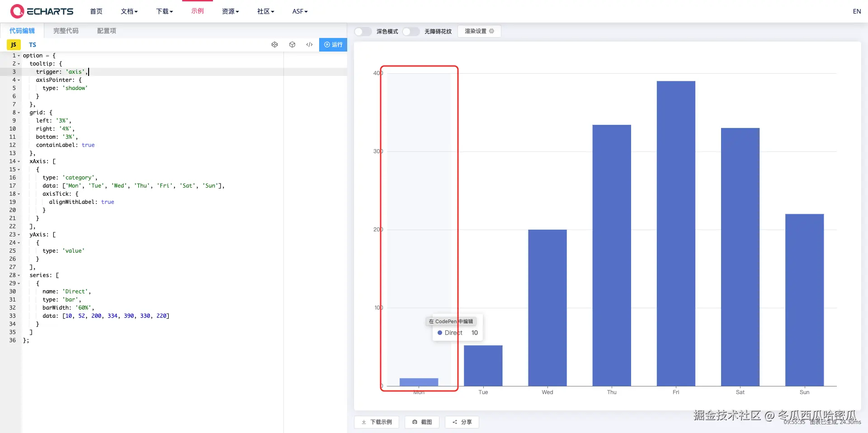Collapse the tooltip block on line 2
The image size is (868, 433).
[19, 64]
